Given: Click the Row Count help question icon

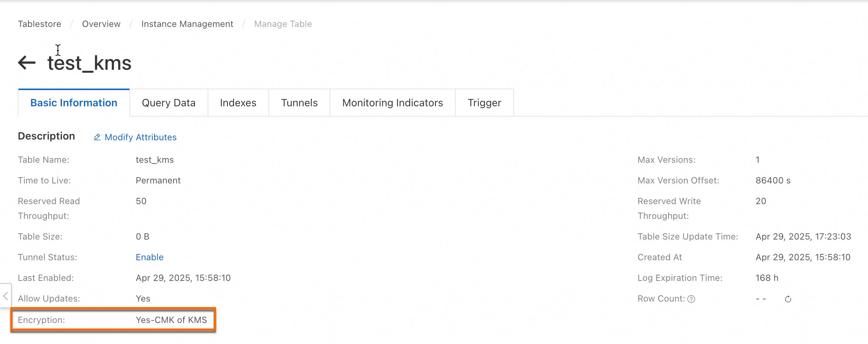Looking at the screenshot, I should coord(691,299).
